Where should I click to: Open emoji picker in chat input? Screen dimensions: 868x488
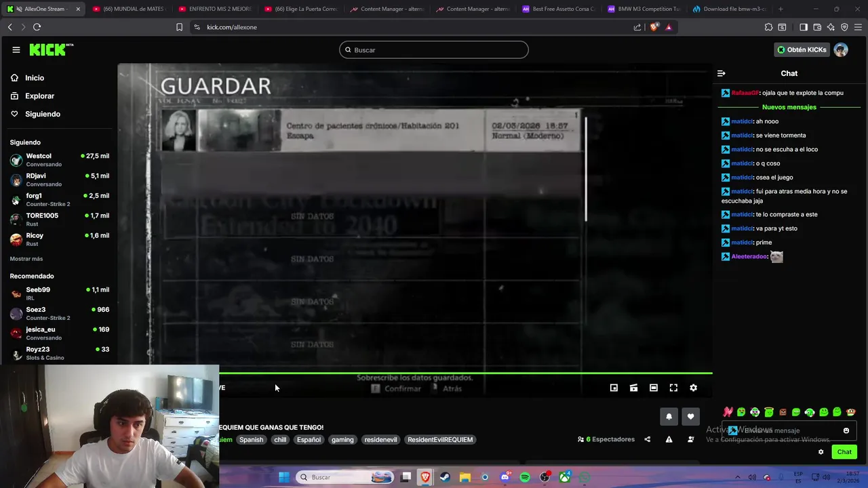(x=846, y=430)
